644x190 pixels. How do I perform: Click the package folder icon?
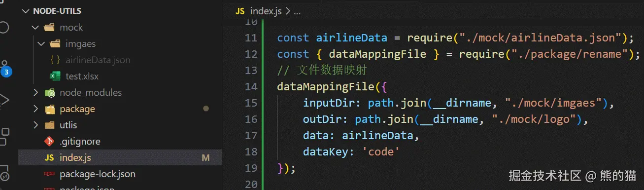[x=49, y=109]
